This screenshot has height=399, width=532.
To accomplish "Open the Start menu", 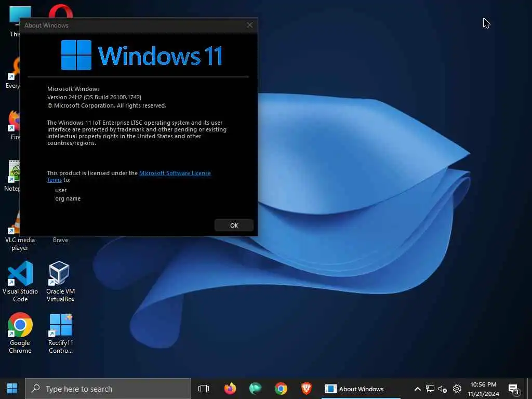I will 12,389.
